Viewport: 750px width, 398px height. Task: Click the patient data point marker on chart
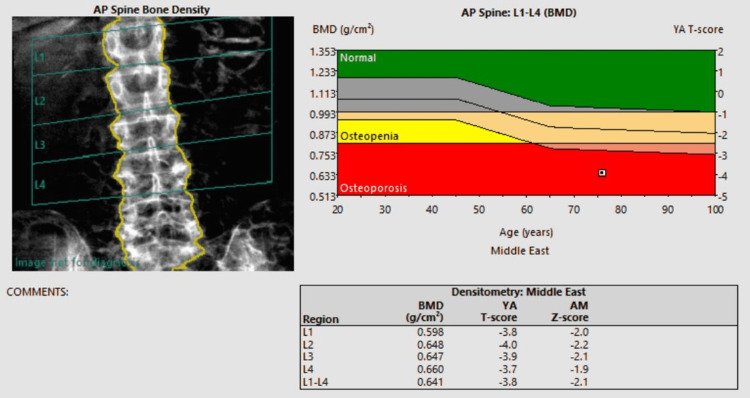pos(602,173)
